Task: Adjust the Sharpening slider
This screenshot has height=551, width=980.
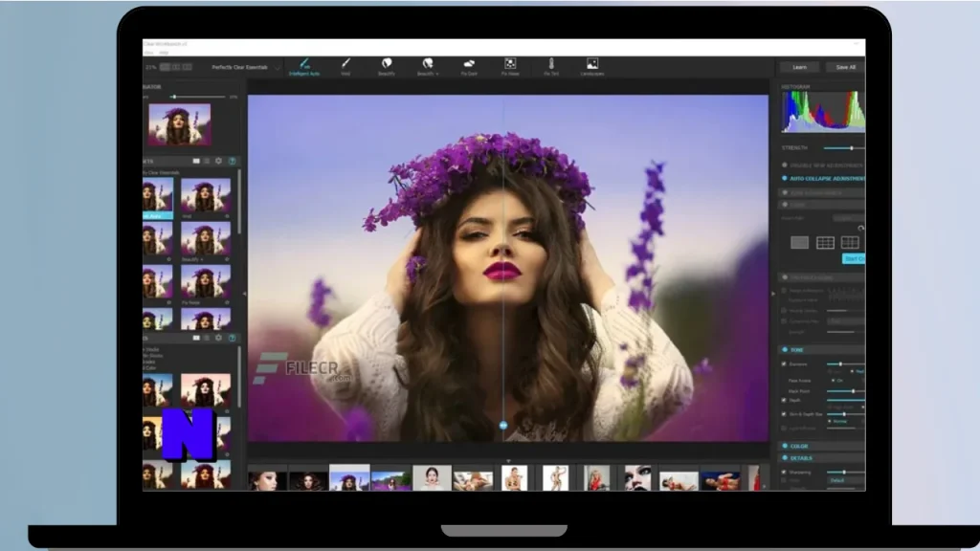Action: pos(846,473)
